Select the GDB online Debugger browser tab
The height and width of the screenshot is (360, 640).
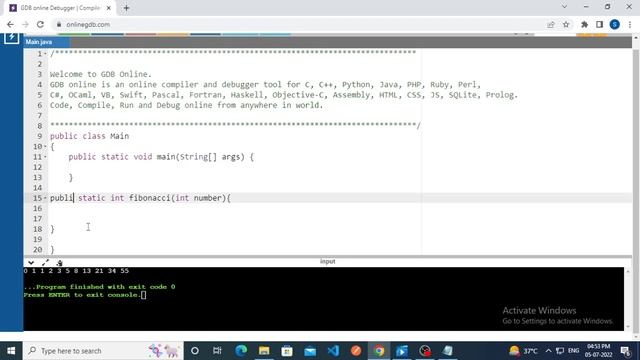(x=60, y=8)
